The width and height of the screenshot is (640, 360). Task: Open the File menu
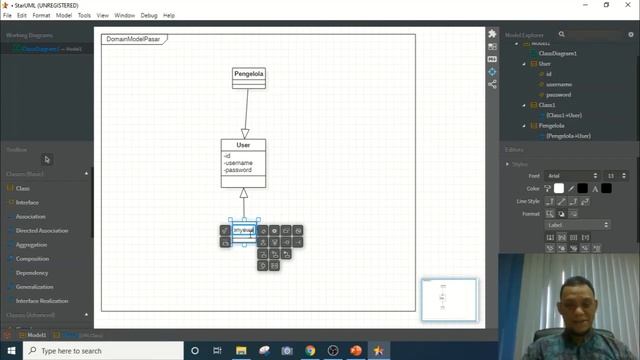[7, 16]
